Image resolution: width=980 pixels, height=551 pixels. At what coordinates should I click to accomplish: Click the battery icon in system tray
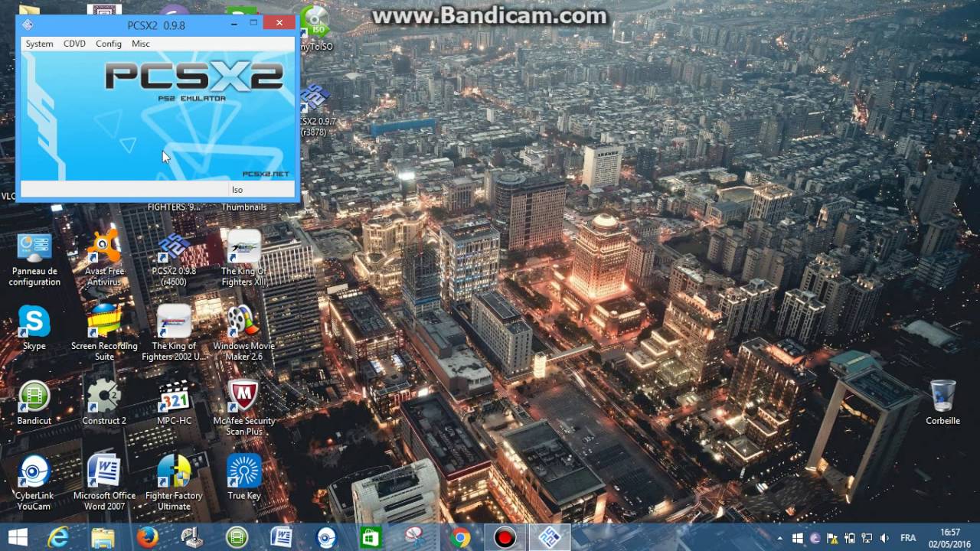[851, 538]
